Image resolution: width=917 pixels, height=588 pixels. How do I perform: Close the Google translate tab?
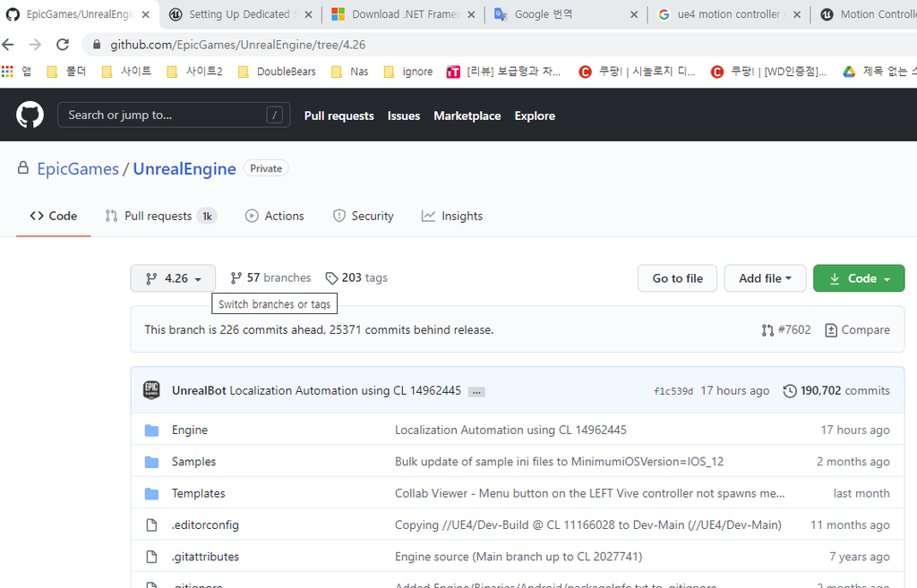coord(634,14)
